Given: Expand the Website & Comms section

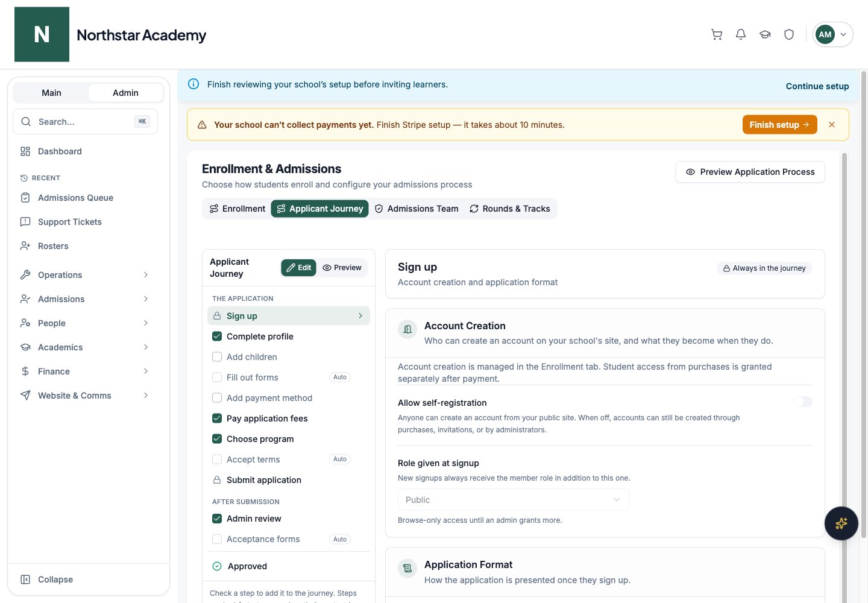Looking at the screenshot, I should [85, 396].
